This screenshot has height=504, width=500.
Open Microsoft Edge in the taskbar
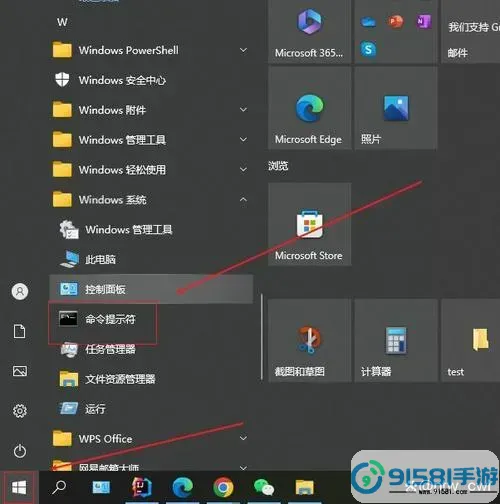pos(183,487)
